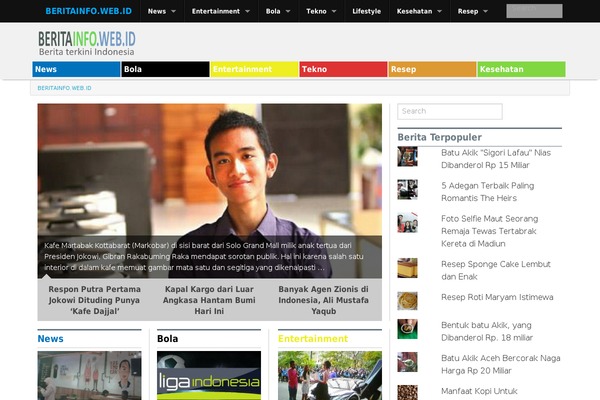This screenshot has height=400, width=600.
Task: Open thumbnail for Resep Sponge Cake Lembut
Action: [x=407, y=268]
